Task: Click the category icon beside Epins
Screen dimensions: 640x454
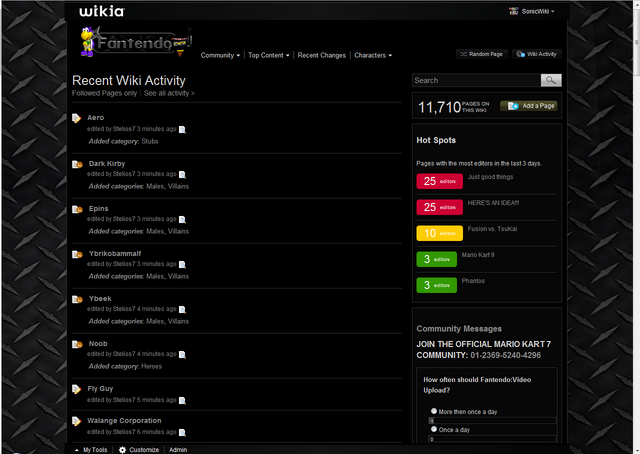Action: click(77, 209)
